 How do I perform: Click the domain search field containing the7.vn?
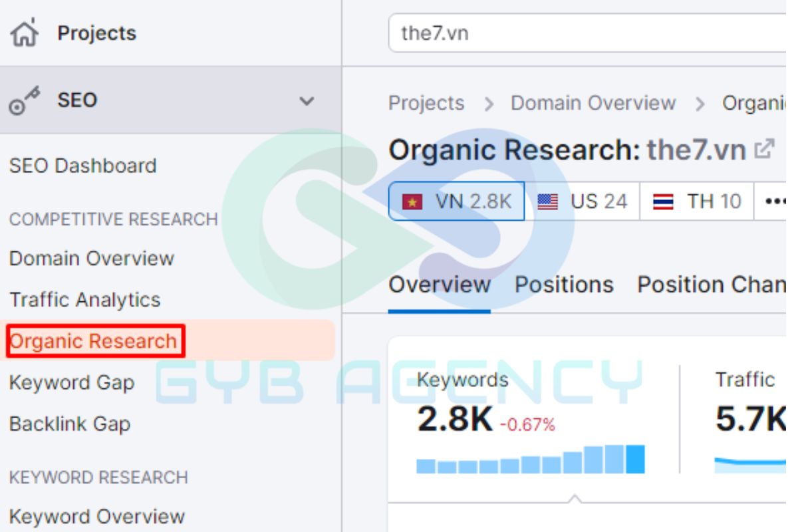coord(587,33)
